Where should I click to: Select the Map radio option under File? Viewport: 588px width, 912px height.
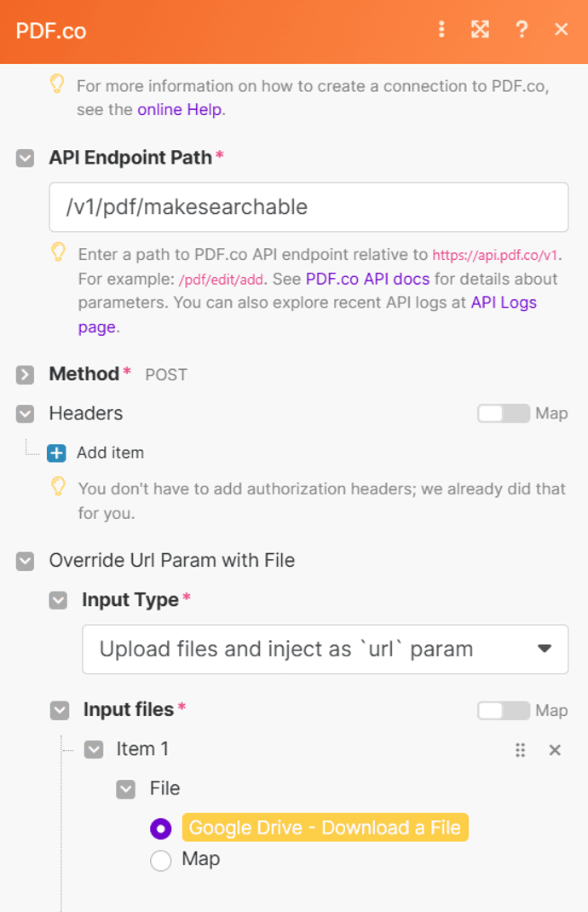click(x=160, y=861)
